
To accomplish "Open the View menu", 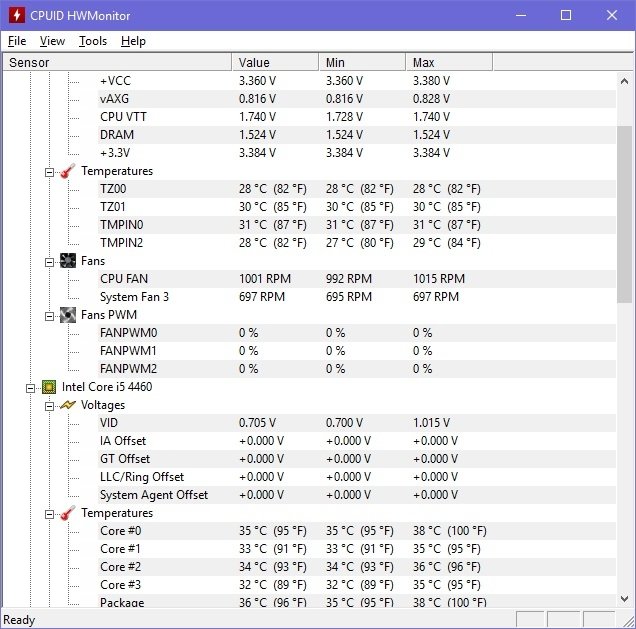I will [52, 41].
